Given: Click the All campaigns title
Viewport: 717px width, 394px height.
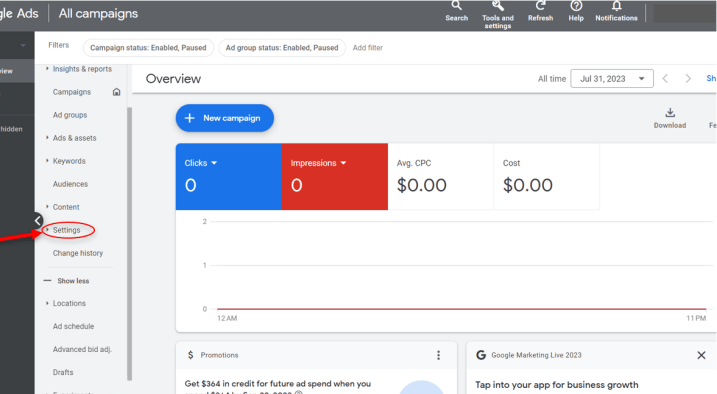Looking at the screenshot, I should (98, 13).
